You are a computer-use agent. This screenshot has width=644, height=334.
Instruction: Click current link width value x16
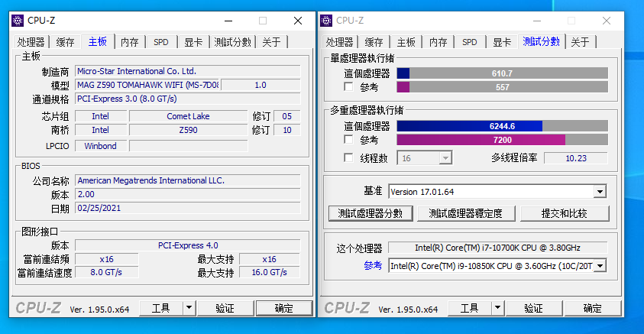pos(106,259)
